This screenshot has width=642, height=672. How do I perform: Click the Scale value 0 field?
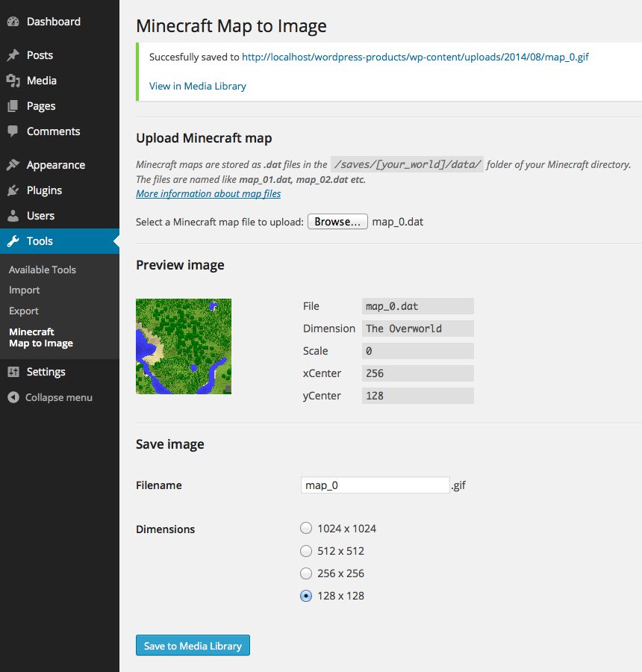pos(418,351)
